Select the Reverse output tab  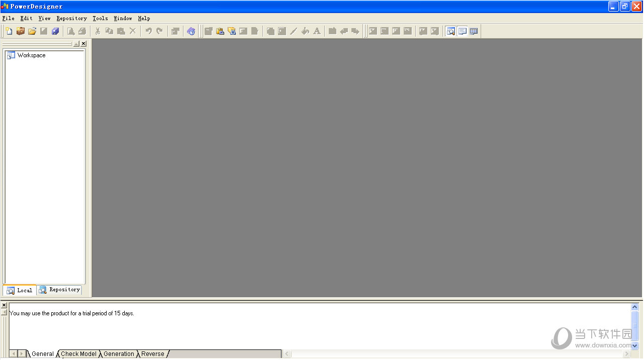point(153,354)
